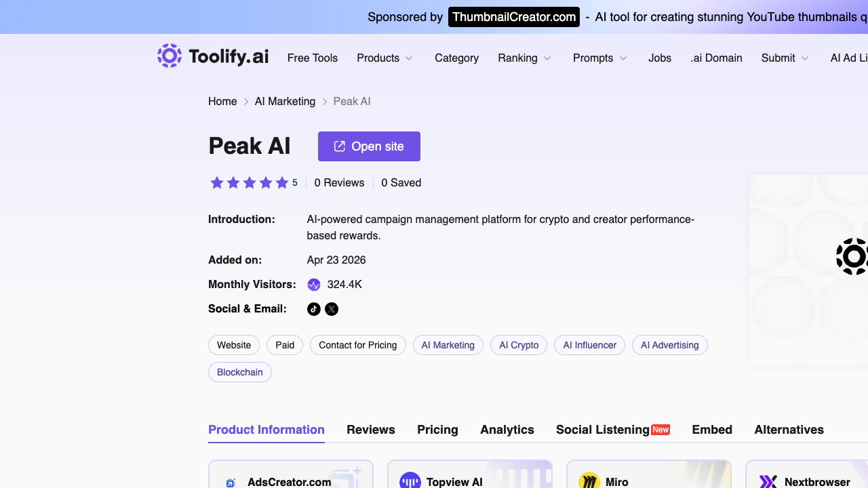Open the Category menu item
868x488 pixels.
pos(456,58)
